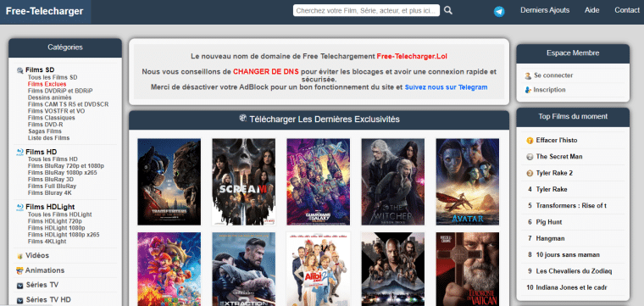This screenshot has height=306, width=644.
Task: Open Tous les Films SD
Action: (53, 77)
